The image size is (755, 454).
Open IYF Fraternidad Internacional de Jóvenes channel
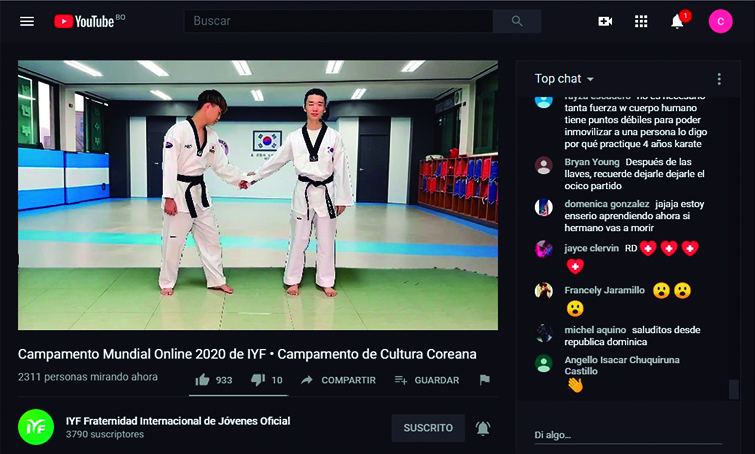pos(178,421)
